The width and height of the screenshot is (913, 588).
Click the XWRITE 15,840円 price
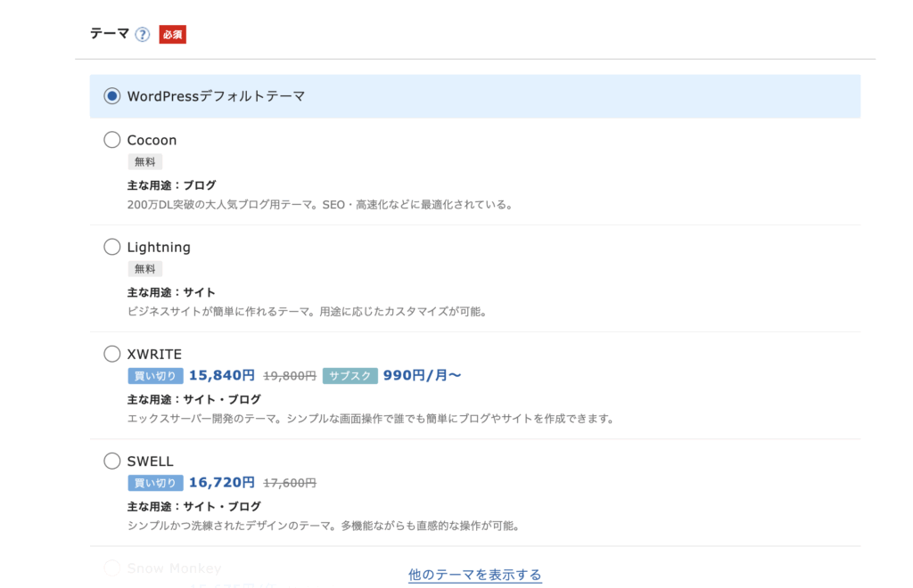(221, 376)
